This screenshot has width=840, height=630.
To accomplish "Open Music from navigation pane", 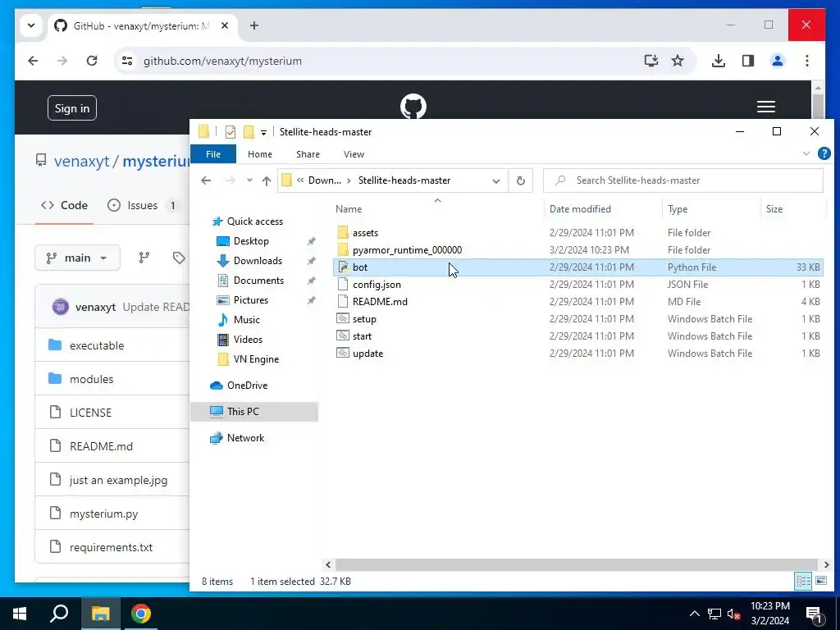I will [x=246, y=320].
